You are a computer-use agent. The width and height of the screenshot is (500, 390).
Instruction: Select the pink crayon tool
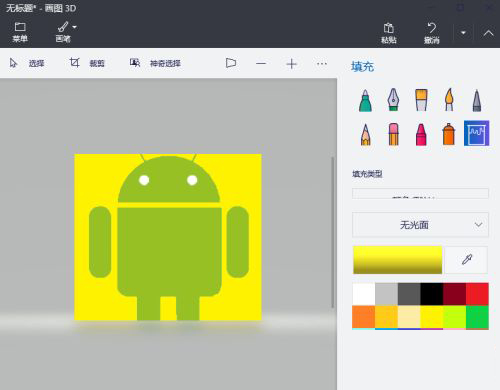coord(421,135)
